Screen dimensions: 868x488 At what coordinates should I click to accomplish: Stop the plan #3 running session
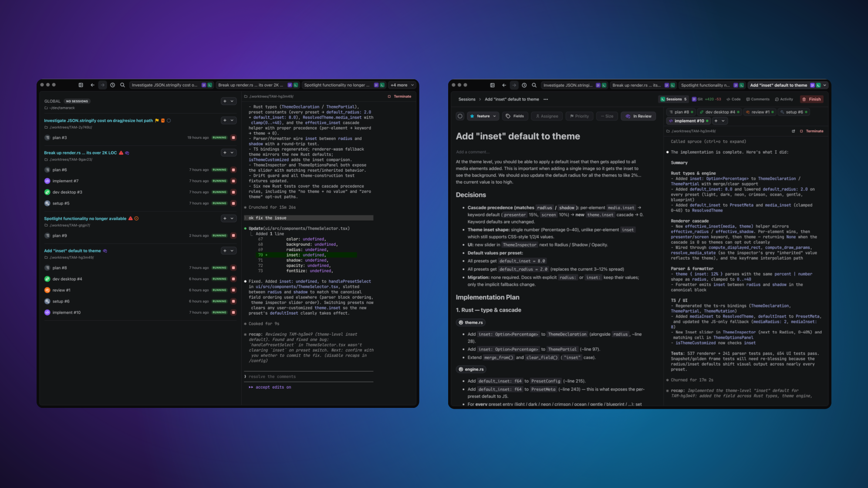pos(233,138)
